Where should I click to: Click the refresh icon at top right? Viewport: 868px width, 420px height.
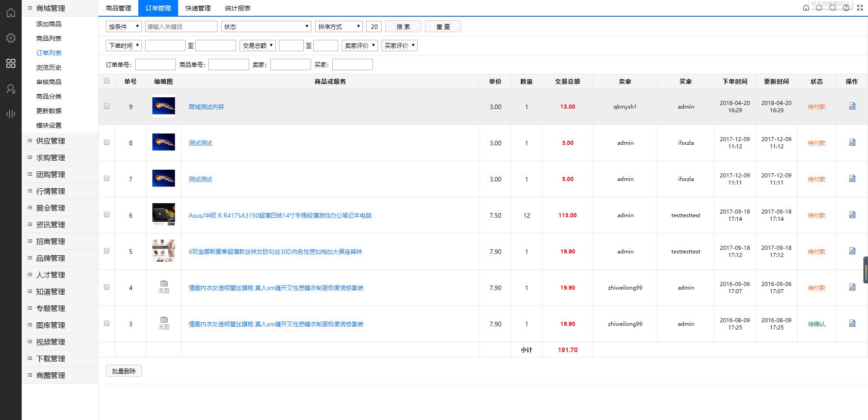click(x=819, y=8)
